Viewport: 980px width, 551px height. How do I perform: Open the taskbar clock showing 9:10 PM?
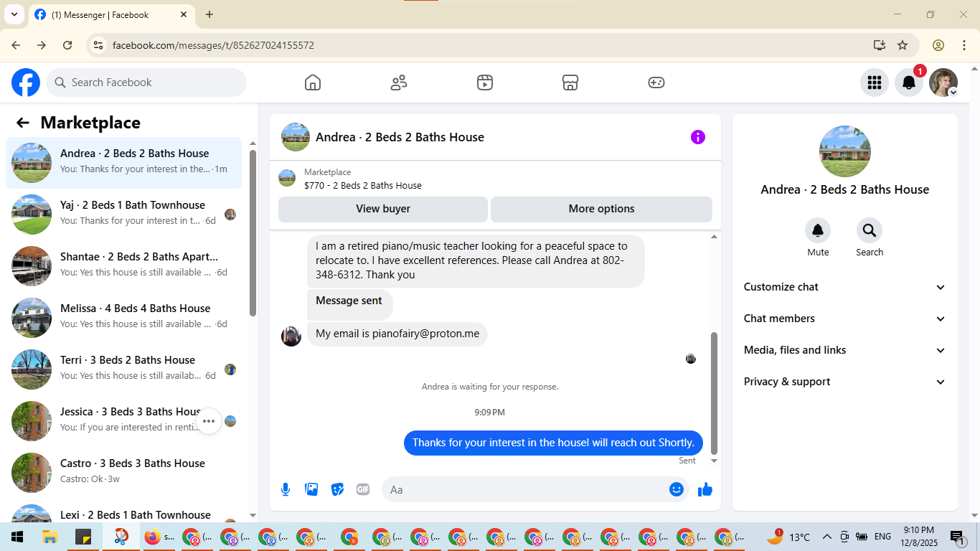[x=918, y=536]
